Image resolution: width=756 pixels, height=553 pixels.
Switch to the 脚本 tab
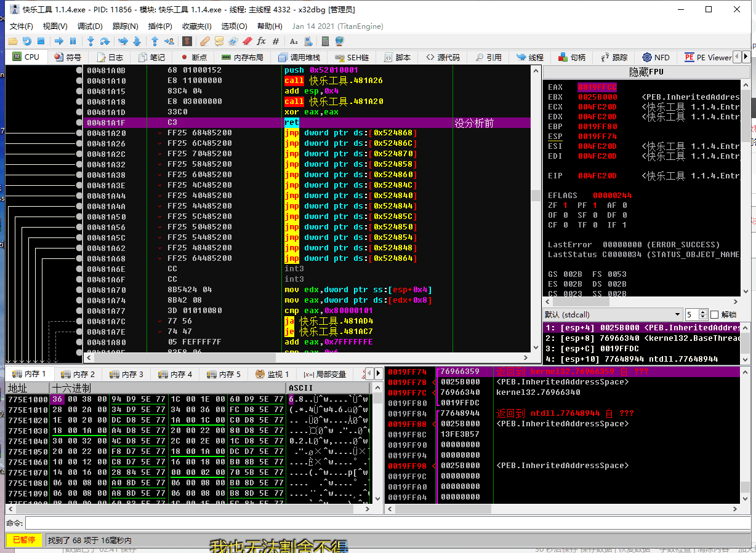pyautogui.click(x=397, y=57)
